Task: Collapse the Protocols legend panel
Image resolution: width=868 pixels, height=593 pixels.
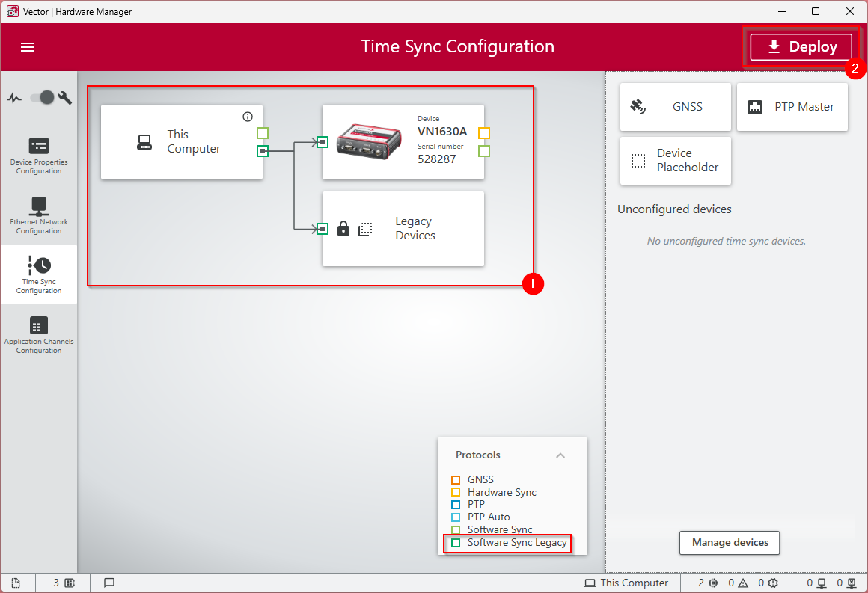Action: coord(560,455)
